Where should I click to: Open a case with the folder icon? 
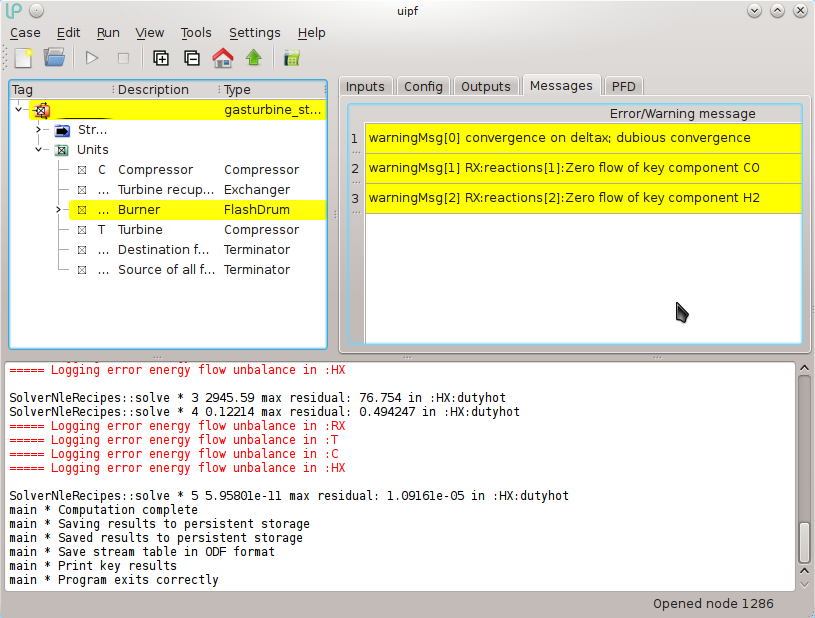(55, 58)
